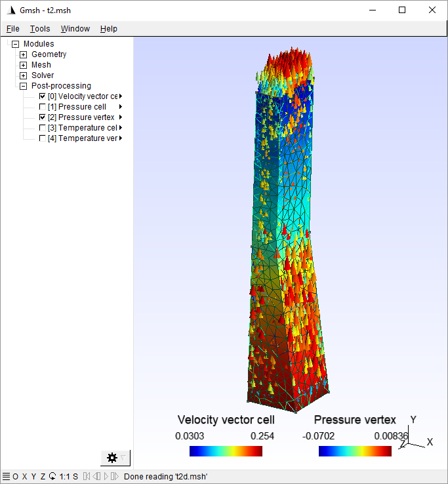Expand the Geometry module node
448x484 pixels.
[24, 54]
